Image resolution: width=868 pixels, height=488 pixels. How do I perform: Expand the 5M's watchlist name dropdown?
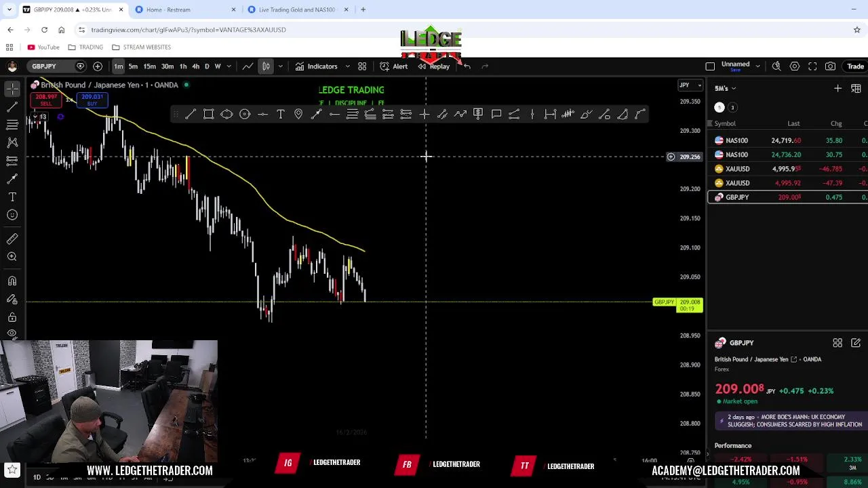(x=725, y=88)
